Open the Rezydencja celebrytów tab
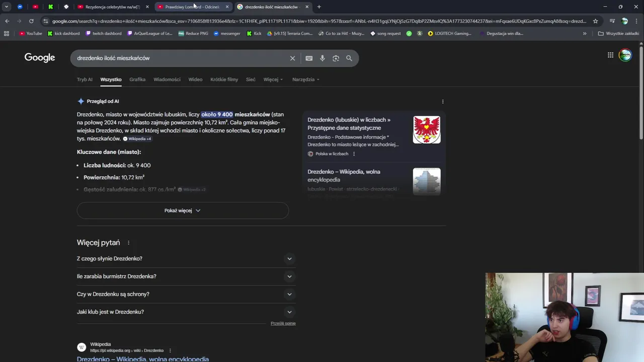This screenshot has height=362, width=644. click(x=112, y=7)
